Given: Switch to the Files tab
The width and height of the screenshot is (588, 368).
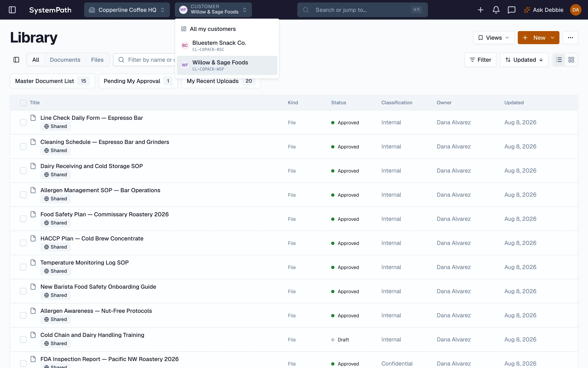Looking at the screenshot, I should pyautogui.click(x=97, y=60).
